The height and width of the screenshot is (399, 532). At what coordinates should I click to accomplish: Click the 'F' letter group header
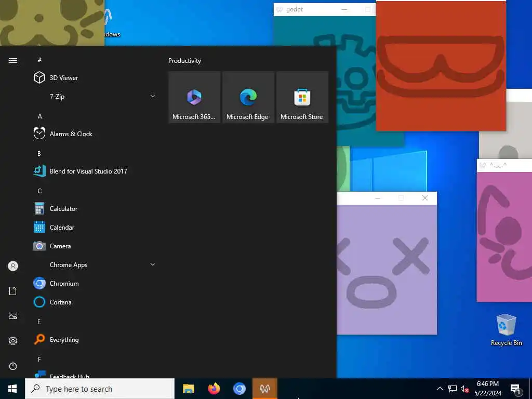39,359
